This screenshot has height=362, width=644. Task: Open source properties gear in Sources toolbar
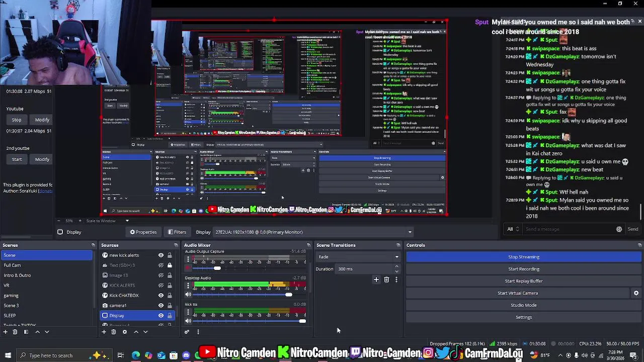point(125,332)
